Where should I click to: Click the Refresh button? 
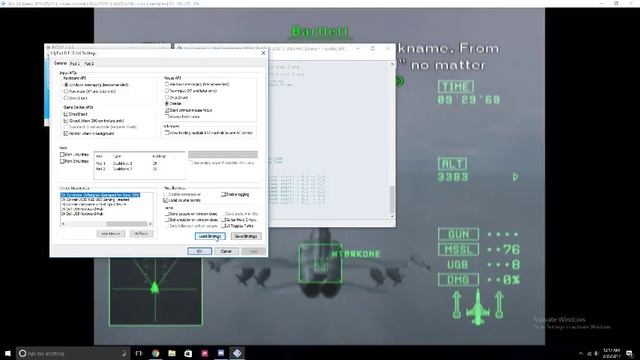(141, 233)
